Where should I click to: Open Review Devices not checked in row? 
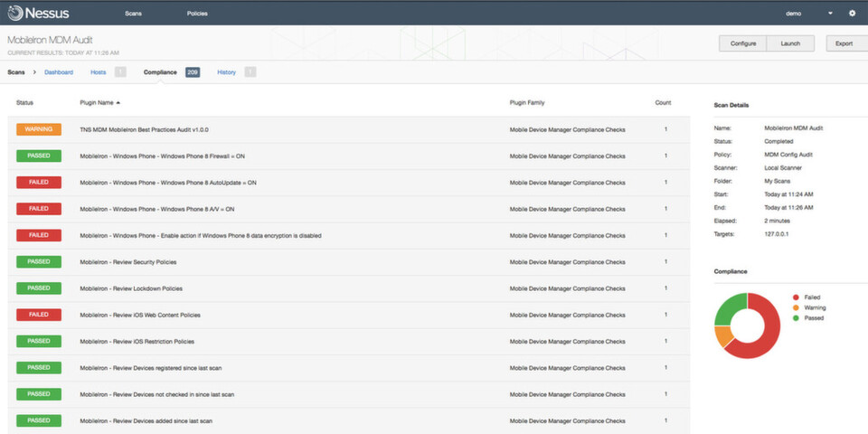tap(349, 395)
